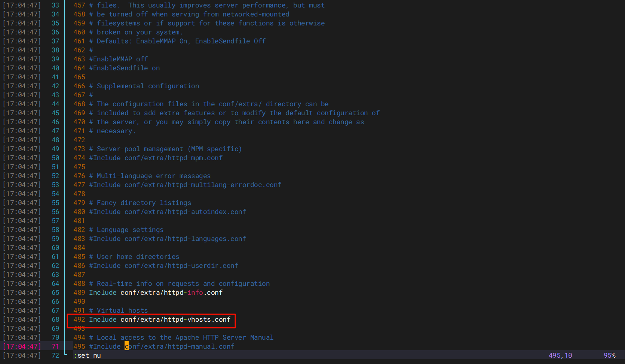Click line 470 comment 'the server, or you may'
Screen dimensions: 625x364
tap(227, 122)
